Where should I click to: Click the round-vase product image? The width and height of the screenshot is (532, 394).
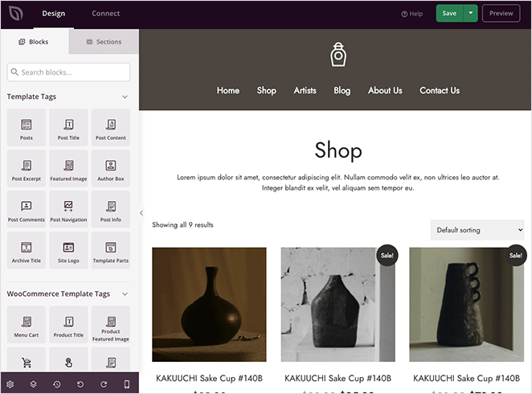(209, 305)
